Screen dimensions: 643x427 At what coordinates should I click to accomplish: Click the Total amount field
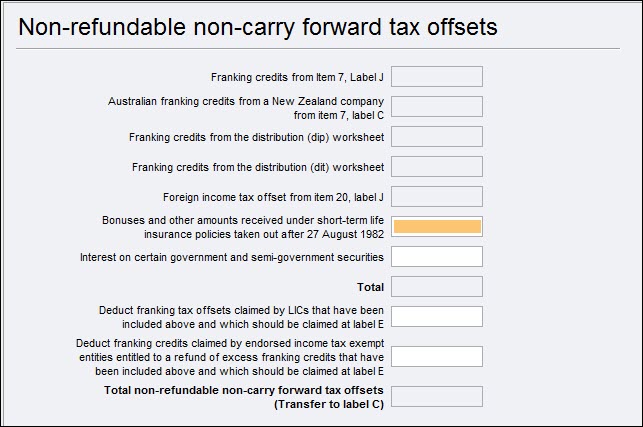pyautogui.click(x=437, y=287)
